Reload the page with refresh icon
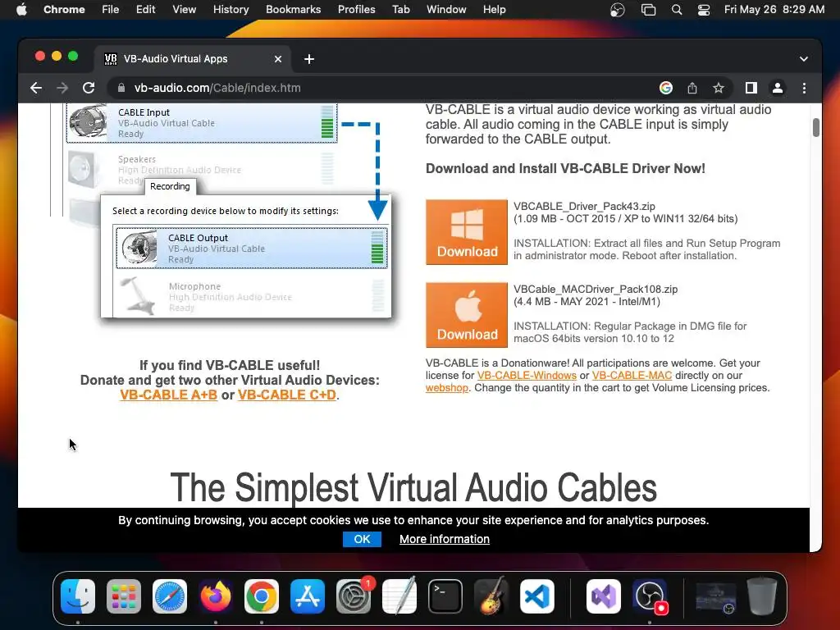Viewport: 840px width, 630px height. (89, 88)
